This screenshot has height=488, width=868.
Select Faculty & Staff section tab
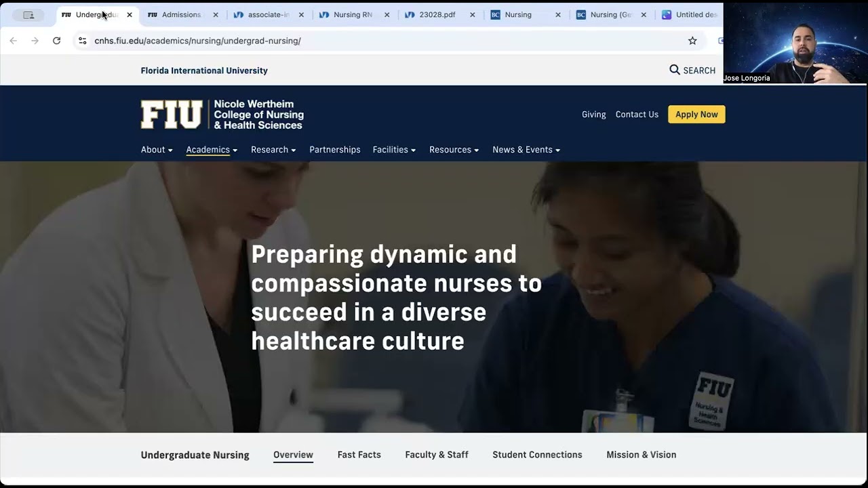pos(437,455)
